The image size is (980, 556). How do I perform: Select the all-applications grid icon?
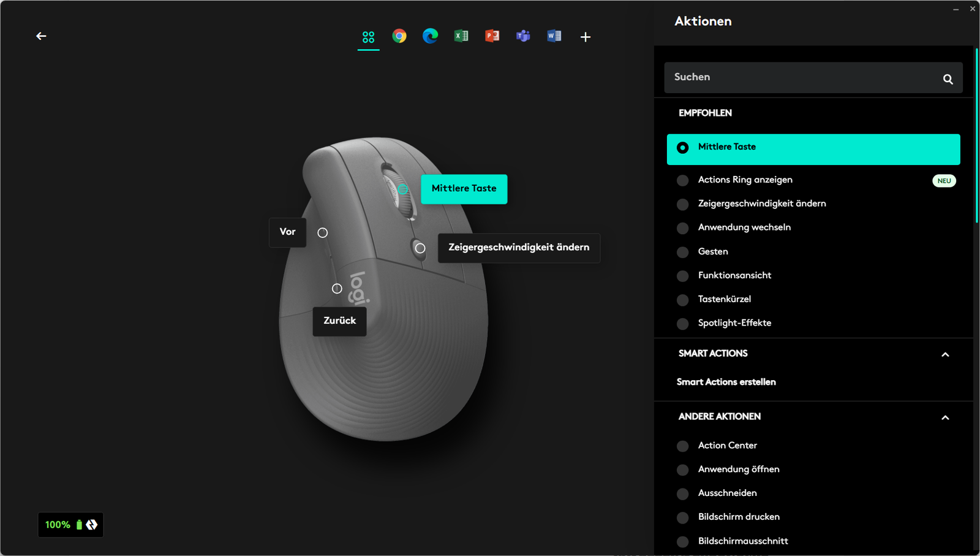coord(368,37)
